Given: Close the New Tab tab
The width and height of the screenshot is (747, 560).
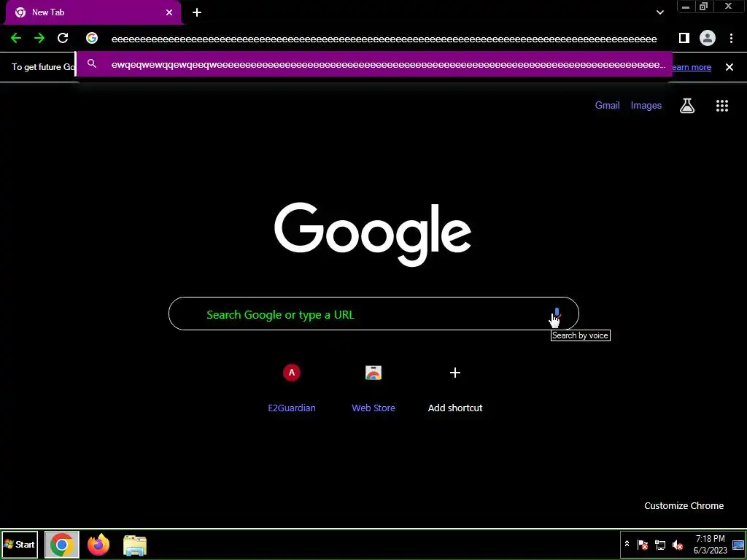Looking at the screenshot, I should 169,12.
